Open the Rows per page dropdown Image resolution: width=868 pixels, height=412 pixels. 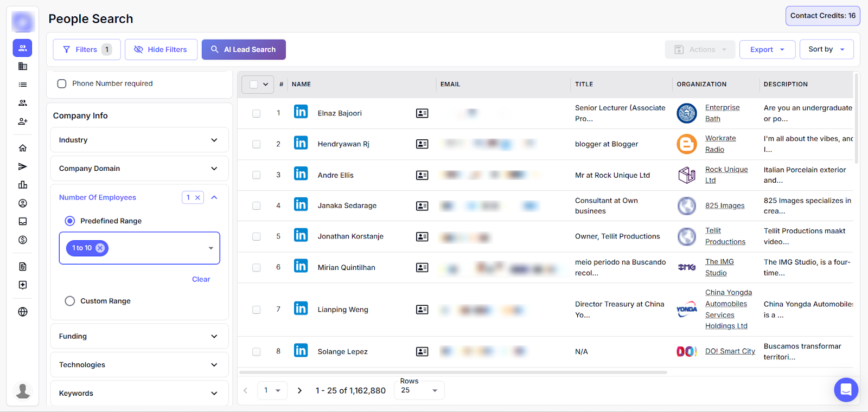[419, 390]
